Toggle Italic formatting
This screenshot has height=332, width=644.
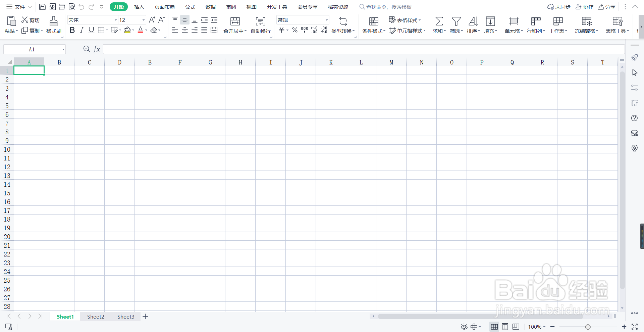click(82, 30)
